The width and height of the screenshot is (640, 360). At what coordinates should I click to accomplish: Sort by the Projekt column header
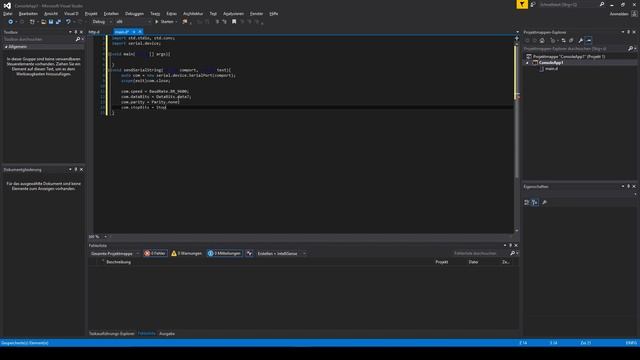pos(442,262)
